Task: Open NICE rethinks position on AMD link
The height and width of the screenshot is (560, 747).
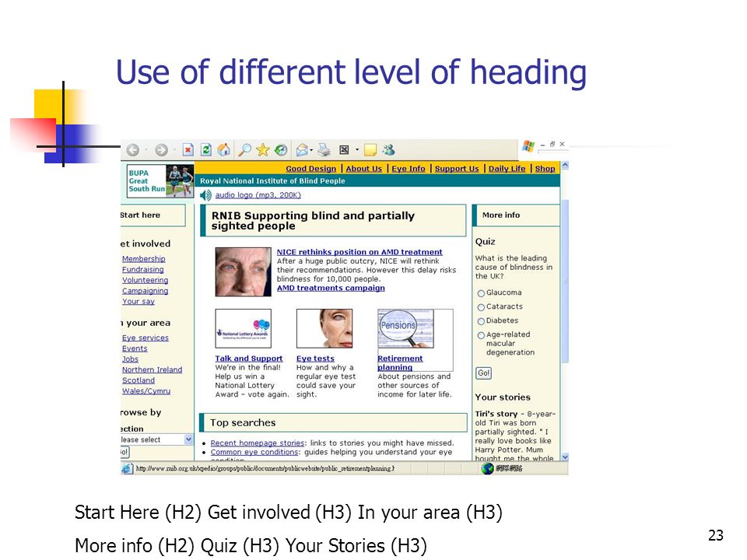Action: [359, 252]
